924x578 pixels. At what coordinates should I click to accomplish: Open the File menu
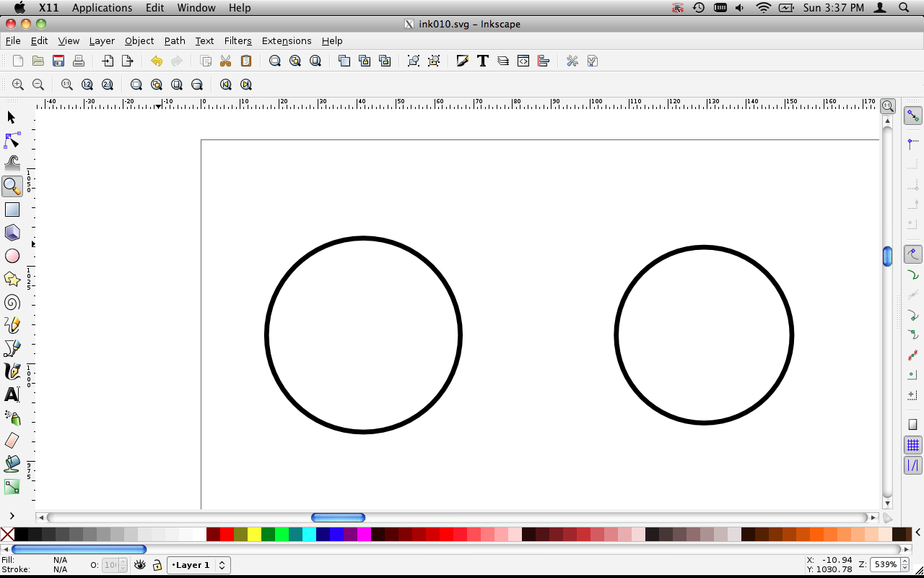click(13, 40)
